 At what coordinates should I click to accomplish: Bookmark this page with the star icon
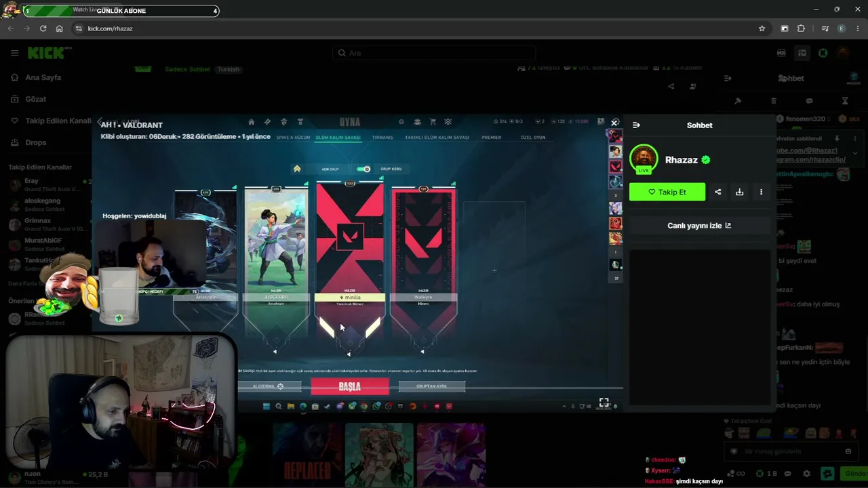click(x=762, y=28)
